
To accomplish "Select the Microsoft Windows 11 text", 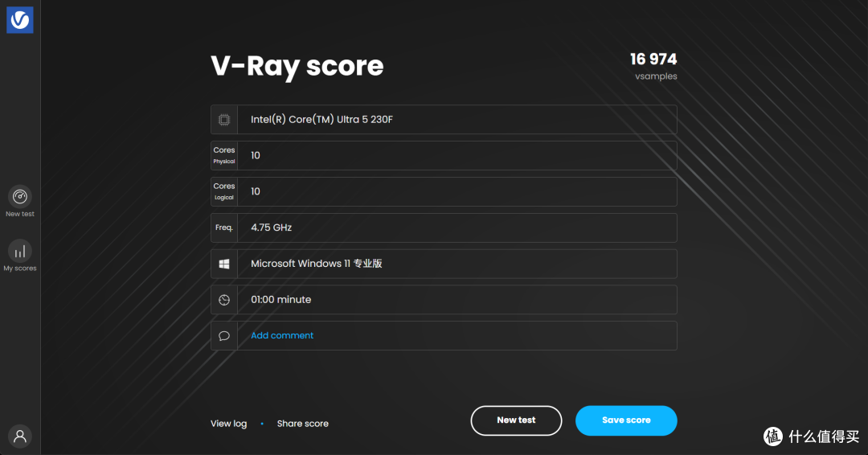I will click(317, 264).
